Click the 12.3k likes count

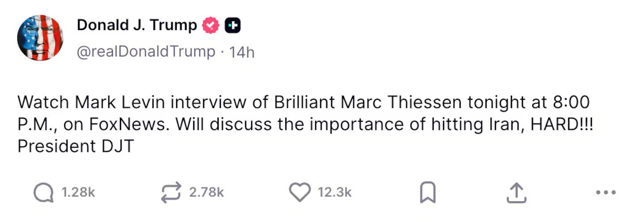335,193
